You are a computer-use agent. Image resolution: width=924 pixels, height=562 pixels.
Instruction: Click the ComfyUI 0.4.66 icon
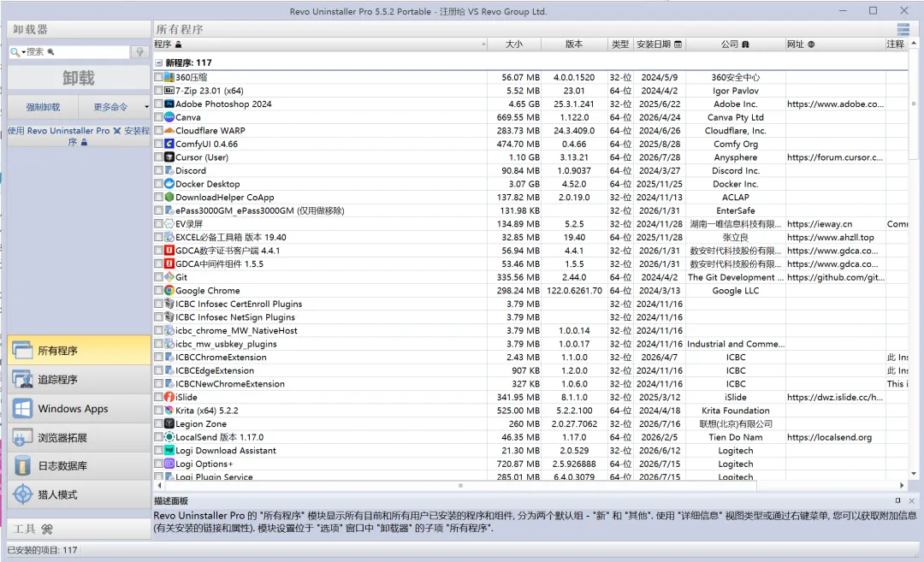pyautogui.click(x=169, y=144)
